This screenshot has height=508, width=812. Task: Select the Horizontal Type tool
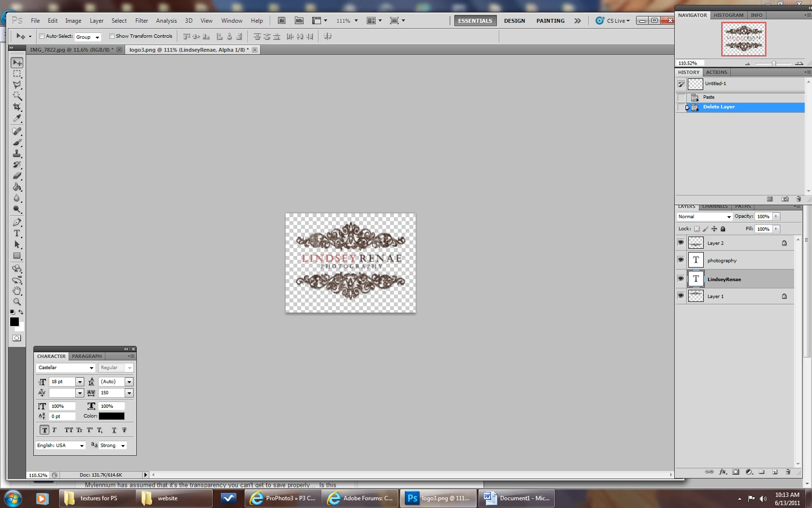click(x=17, y=233)
